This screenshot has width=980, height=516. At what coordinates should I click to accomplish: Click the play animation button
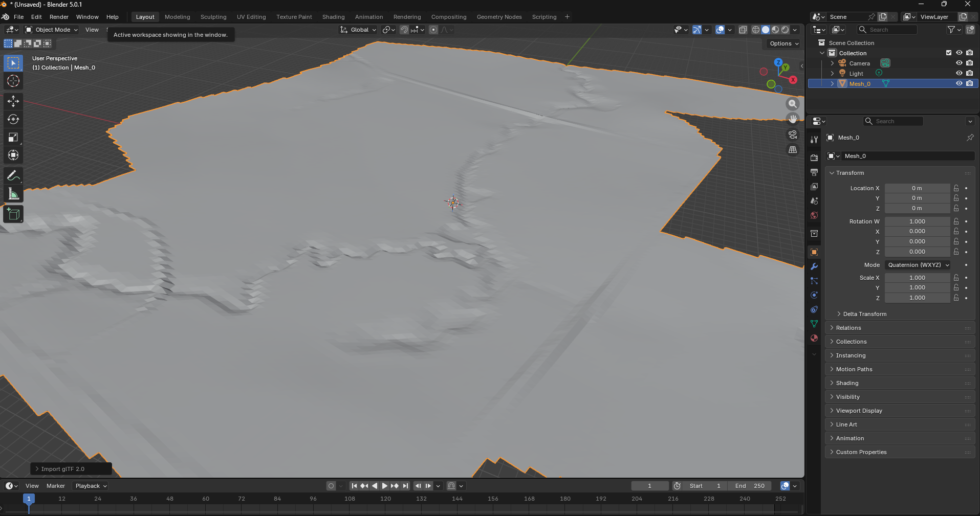tap(385, 486)
